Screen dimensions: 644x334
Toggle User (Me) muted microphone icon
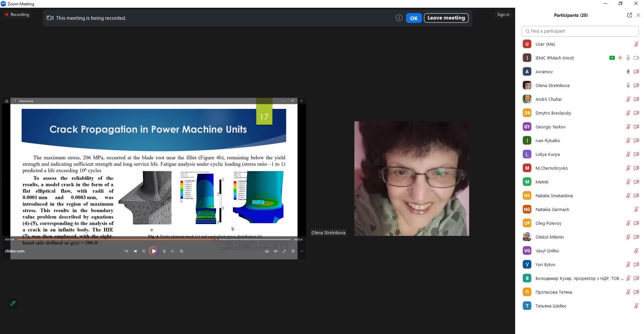point(636,44)
